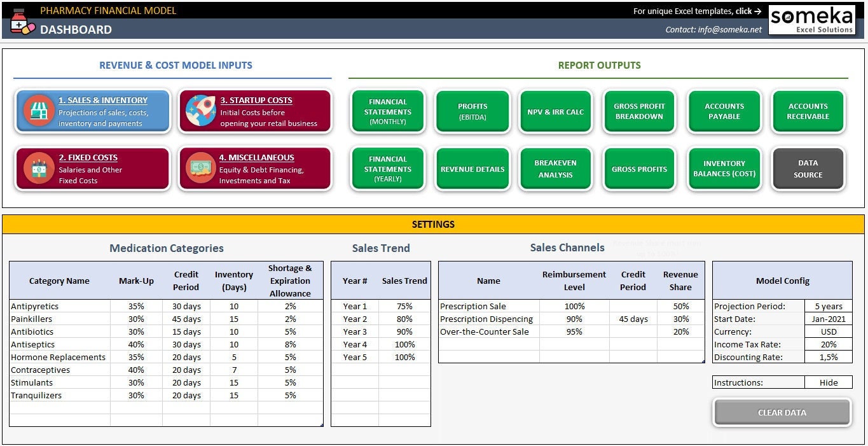This screenshot has width=868, height=446.
Task: Click the storefront icon in Sales & Inventory
Action: 39,111
